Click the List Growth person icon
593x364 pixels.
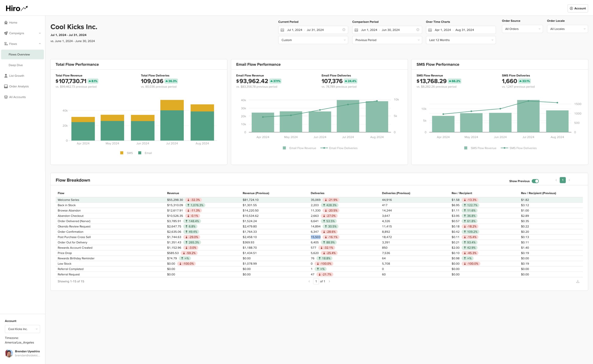(x=6, y=76)
